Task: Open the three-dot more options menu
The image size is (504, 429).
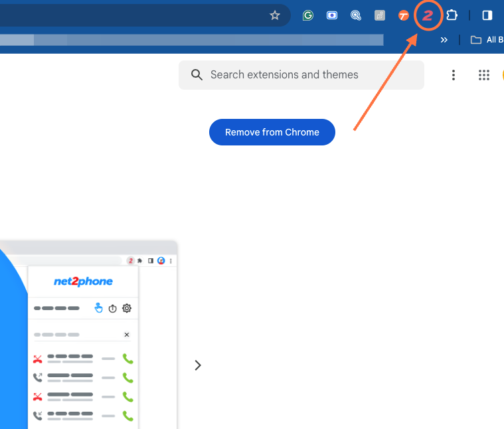Action: [x=454, y=75]
